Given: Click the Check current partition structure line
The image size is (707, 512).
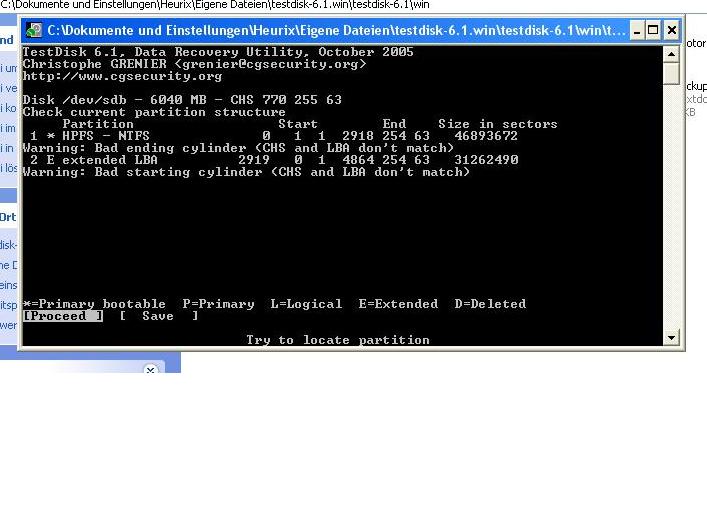Looking at the screenshot, I should (154, 112).
